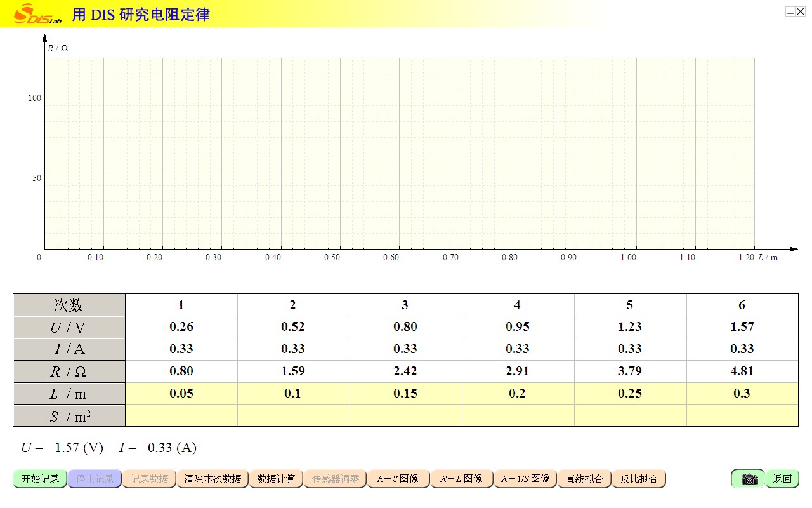Apply 反比拟合 inverse fit
Screen dimensions: 812x508
tap(639, 479)
